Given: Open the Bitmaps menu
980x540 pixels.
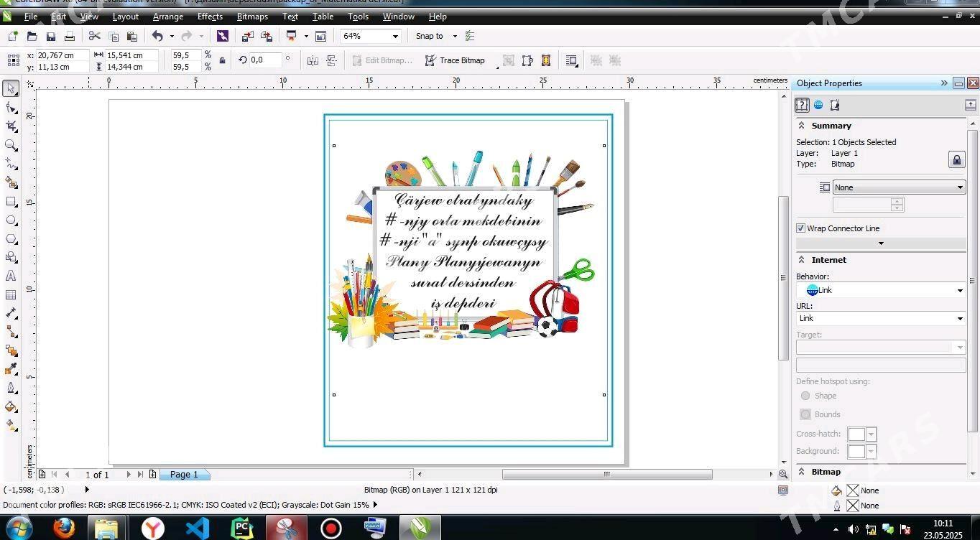Looking at the screenshot, I should (x=252, y=17).
